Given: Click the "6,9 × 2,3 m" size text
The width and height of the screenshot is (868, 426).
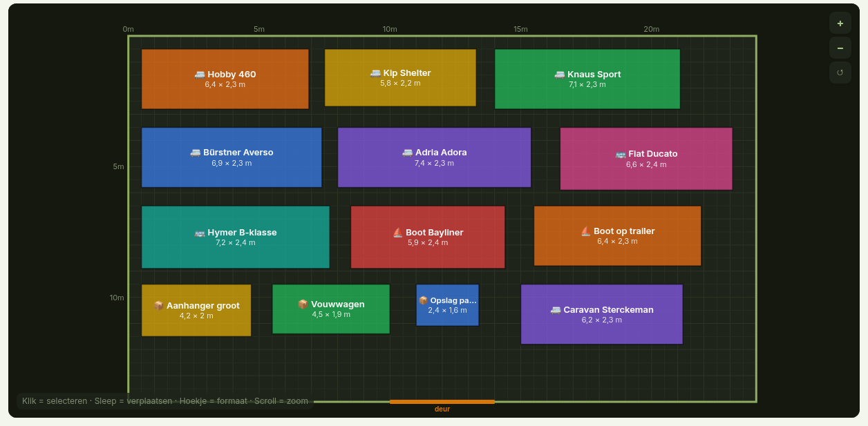Looking at the screenshot, I should tap(232, 164).
